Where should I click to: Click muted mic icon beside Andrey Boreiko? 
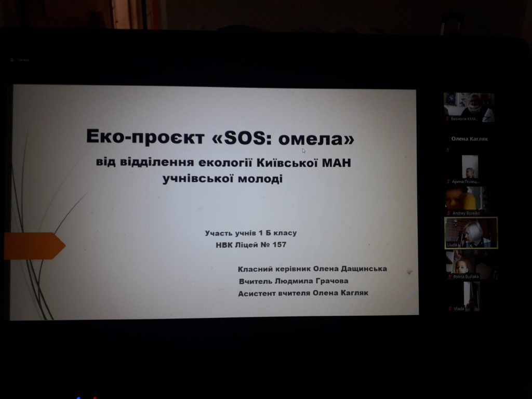click(449, 214)
